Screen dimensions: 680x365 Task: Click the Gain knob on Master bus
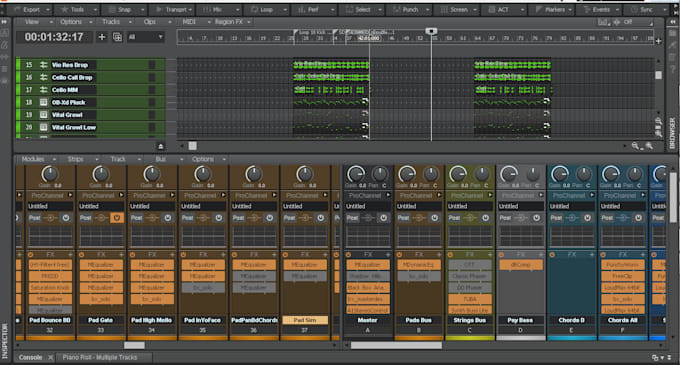(x=356, y=174)
